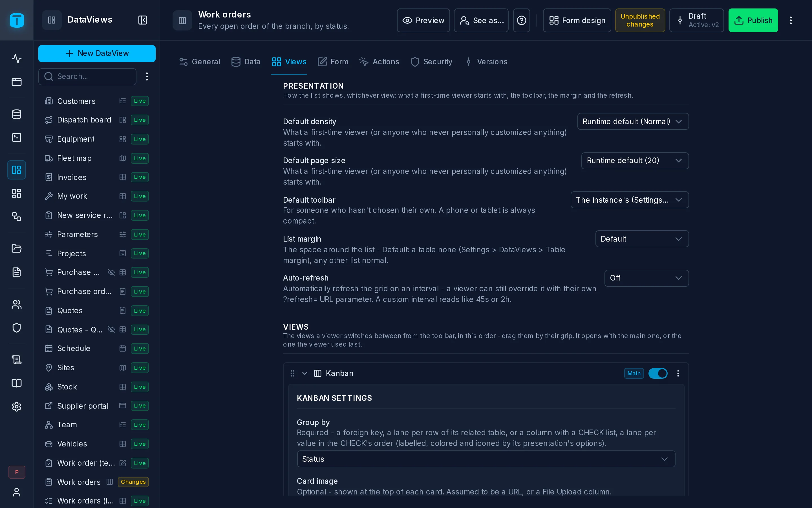Open the activity pulse icon in the left rail
The height and width of the screenshot is (508, 812).
click(16, 58)
